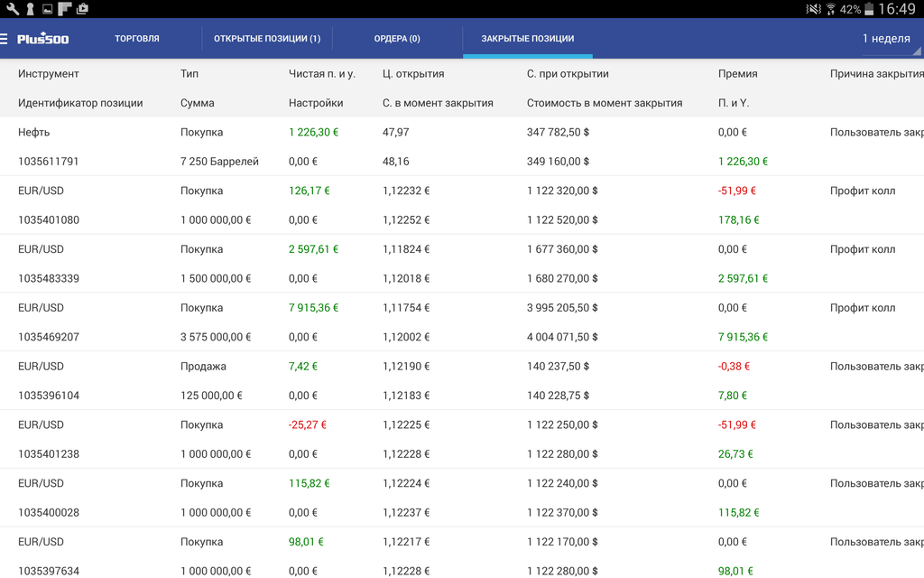Tap the battery indicator icon
The width and height of the screenshot is (924, 578).
point(869,9)
